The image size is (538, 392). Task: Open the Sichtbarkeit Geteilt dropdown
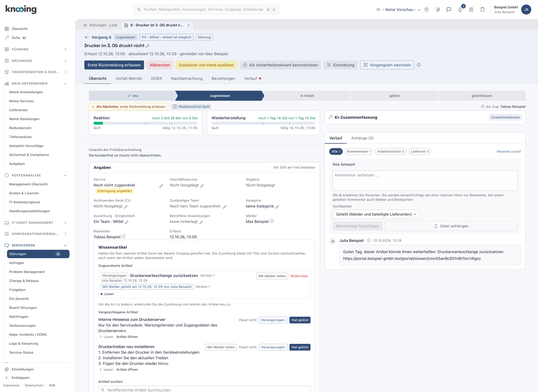[376, 214]
